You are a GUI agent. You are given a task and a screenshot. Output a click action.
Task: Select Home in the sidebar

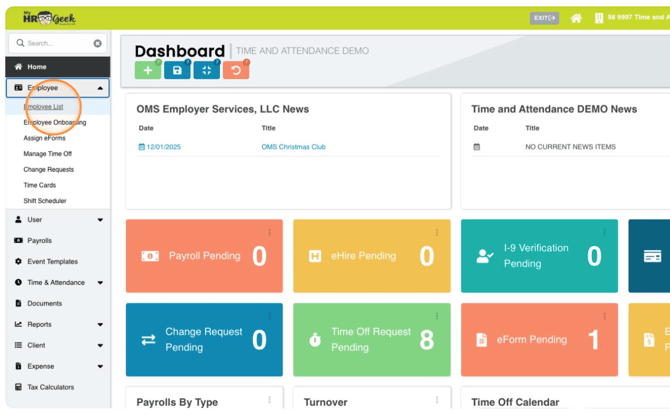pyautogui.click(x=36, y=67)
